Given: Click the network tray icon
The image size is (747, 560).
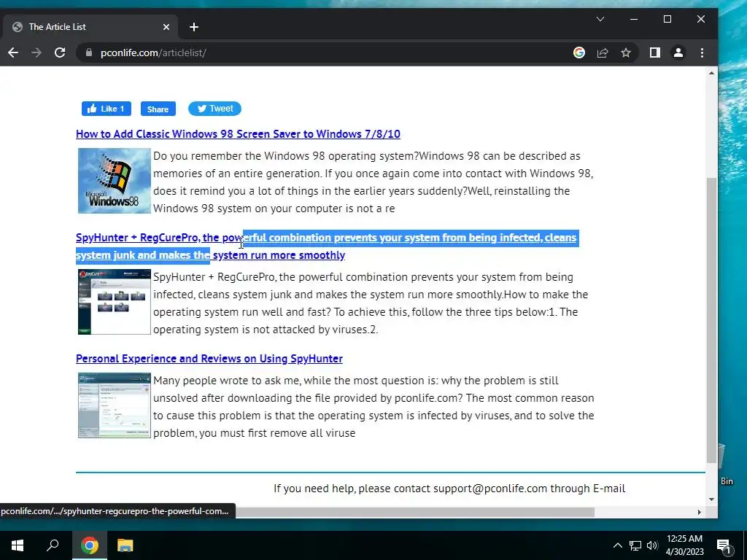Looking at the screenshot, I should tap(635, 545).
